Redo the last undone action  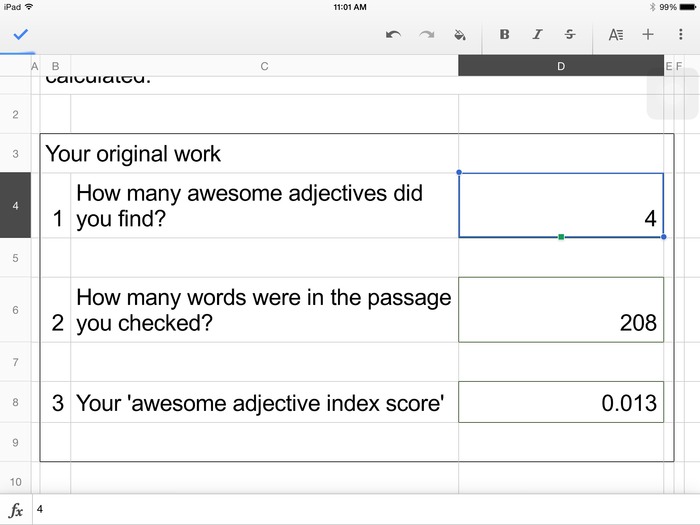point(427,34)
